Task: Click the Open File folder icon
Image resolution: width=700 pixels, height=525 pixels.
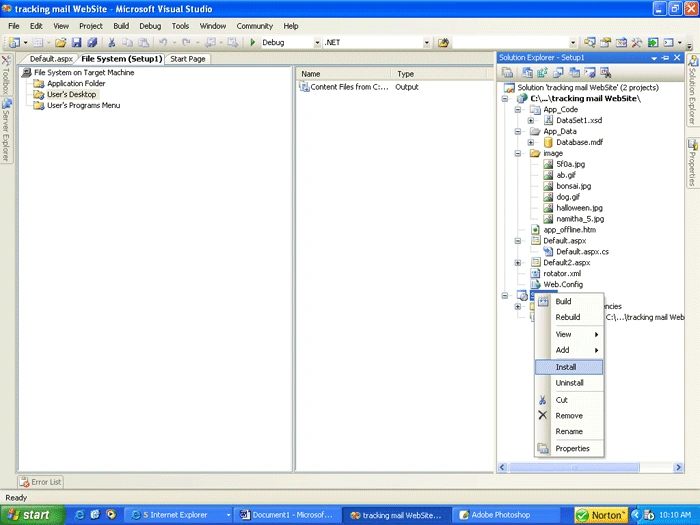Action: 61,42
